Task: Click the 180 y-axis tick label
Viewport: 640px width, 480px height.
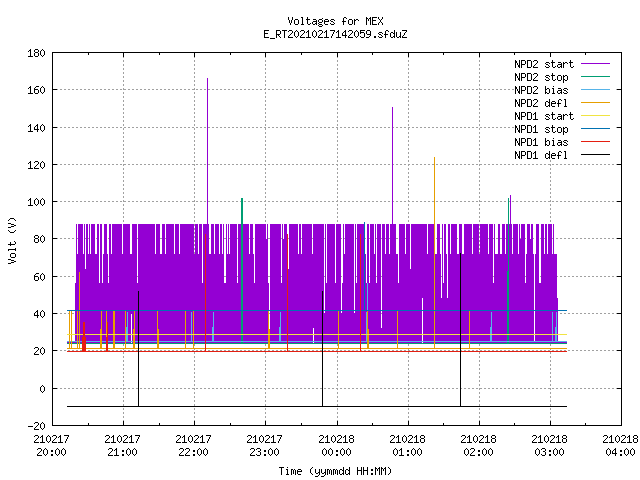Action: (36, 53)
